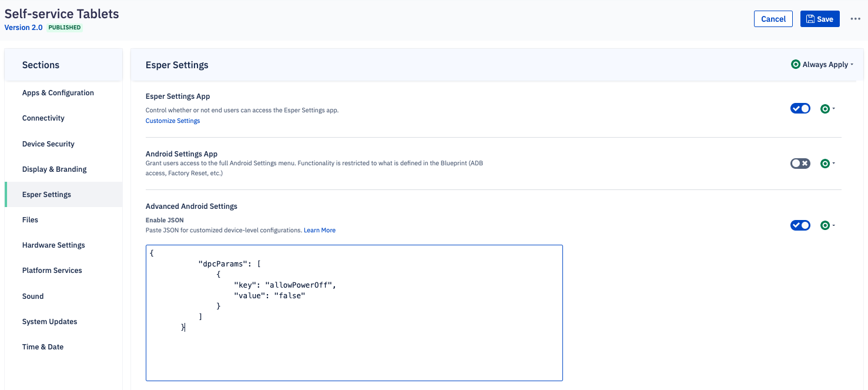
Task: Toggle the Esper Settings App switch
Action: click(800, 108)
